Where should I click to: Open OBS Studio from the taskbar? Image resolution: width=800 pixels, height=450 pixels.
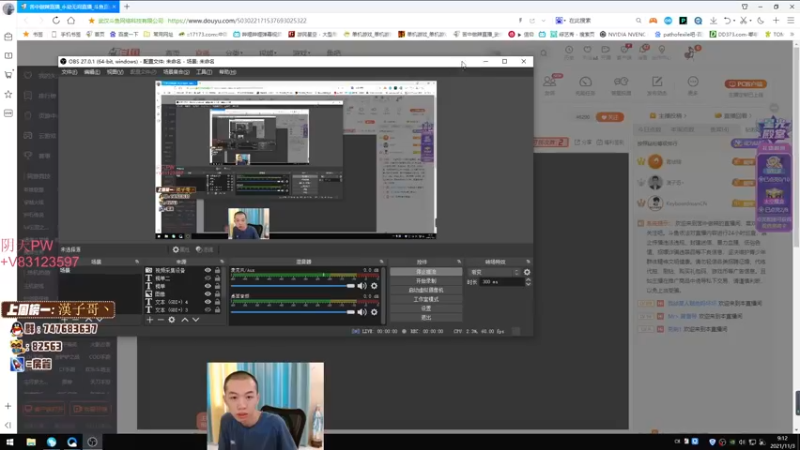(92, 442)
